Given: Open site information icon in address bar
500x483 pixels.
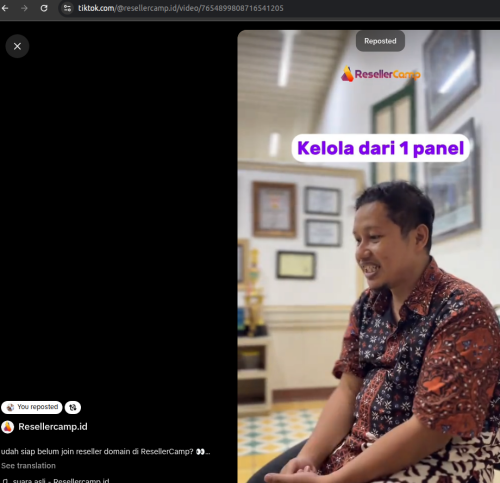Looking at the screenshot, I should click(67, 8).
